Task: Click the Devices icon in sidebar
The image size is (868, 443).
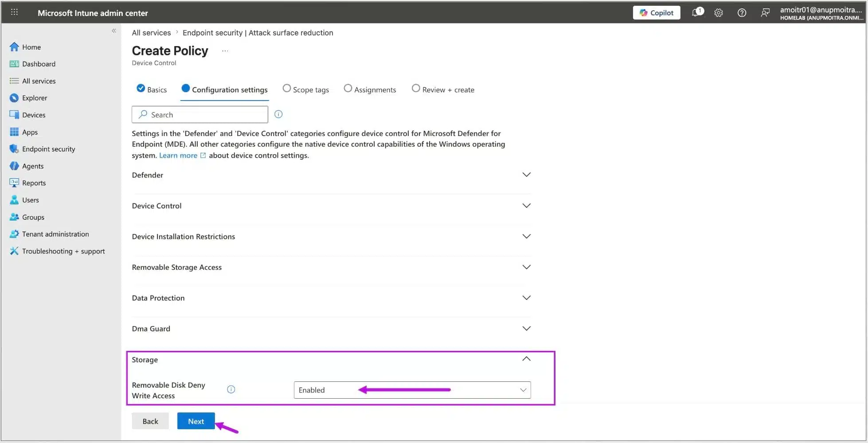Action: (14, 115)
